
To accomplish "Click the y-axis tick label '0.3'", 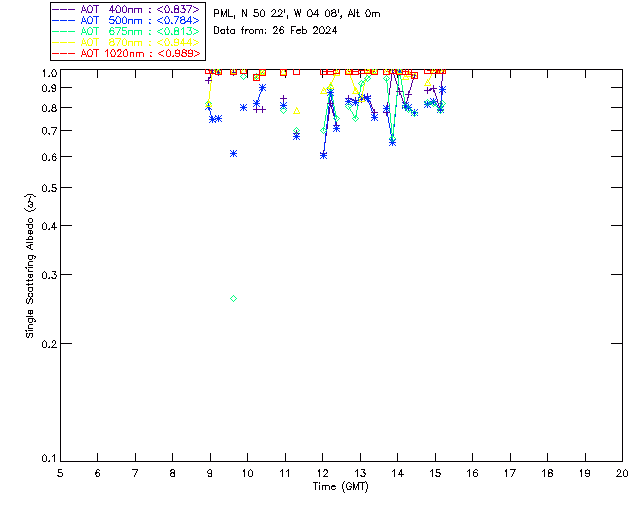I will [49, 275].
